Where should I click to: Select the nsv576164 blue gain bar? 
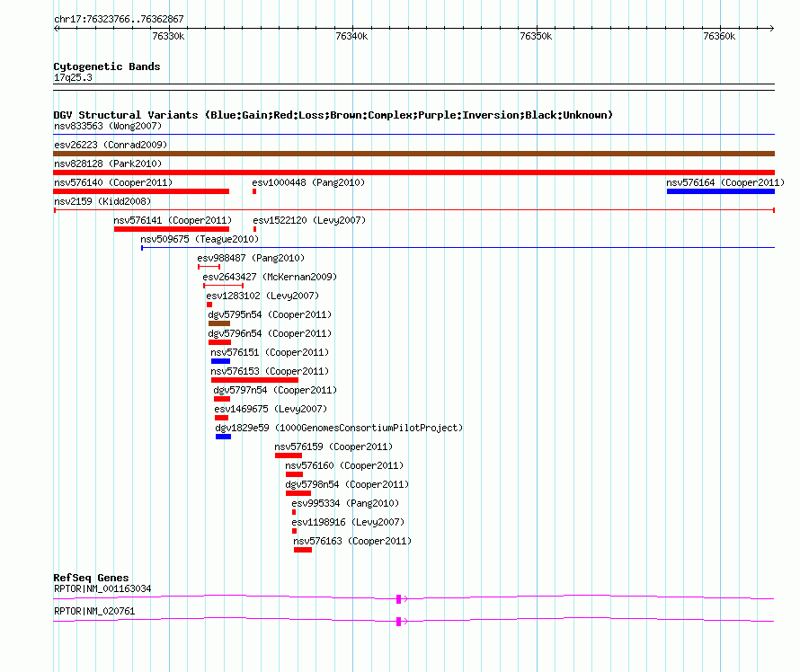tap(720, 191)
